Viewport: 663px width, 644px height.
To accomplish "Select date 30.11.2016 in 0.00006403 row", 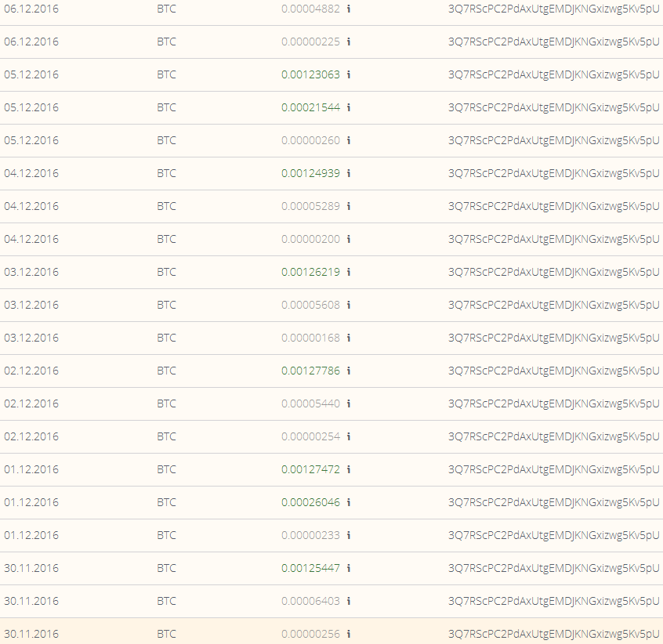I will pos(31,602).
